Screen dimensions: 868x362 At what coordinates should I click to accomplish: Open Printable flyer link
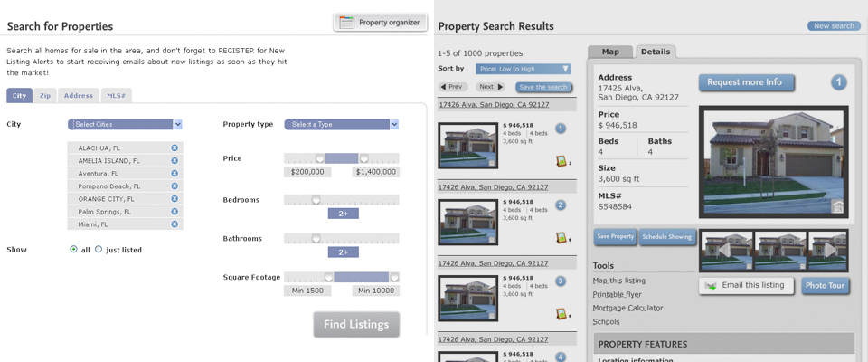click(x=618, y=294)
